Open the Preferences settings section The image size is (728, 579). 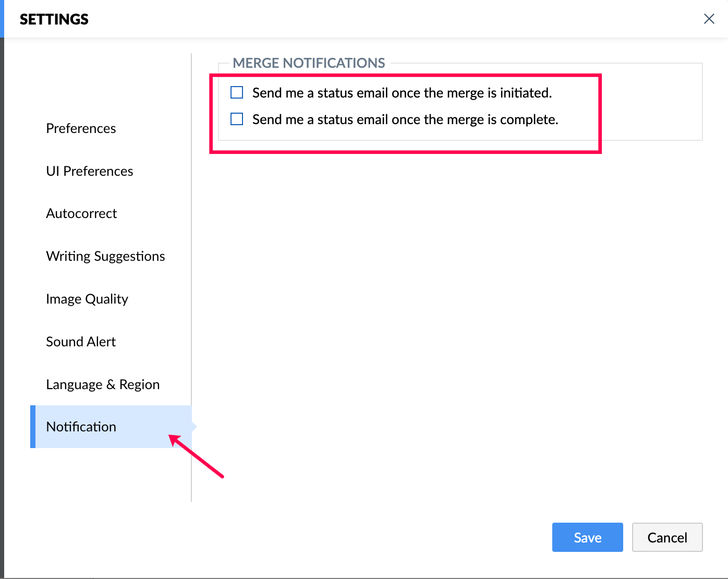[81, 128]
